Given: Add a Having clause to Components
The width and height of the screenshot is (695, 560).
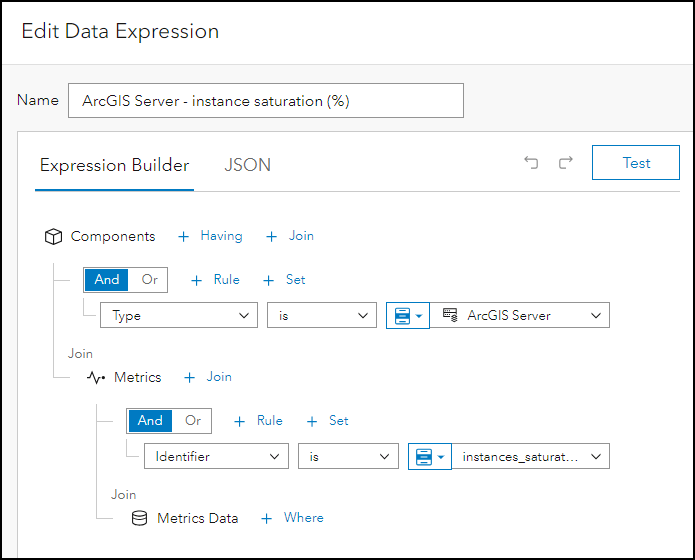Looking at the screenshot, I should tap(210, 236).
